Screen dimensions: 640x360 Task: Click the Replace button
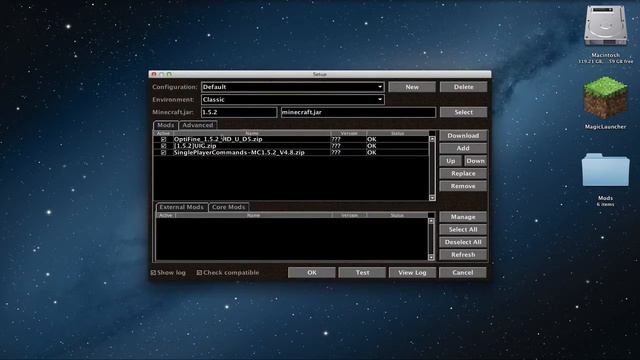pyautogui.click(x=463, y=173)
